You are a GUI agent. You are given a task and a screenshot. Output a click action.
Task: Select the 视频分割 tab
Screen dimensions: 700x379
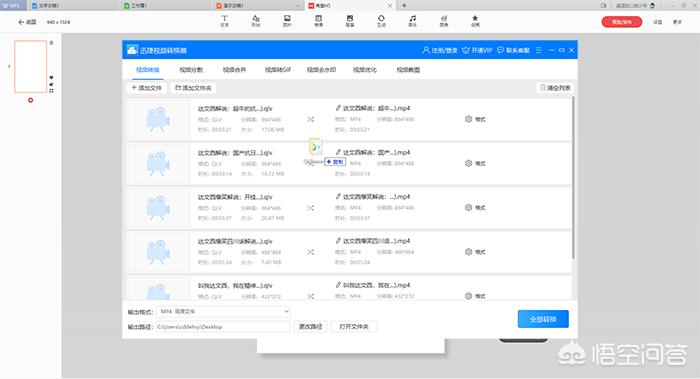click(191, 70)
